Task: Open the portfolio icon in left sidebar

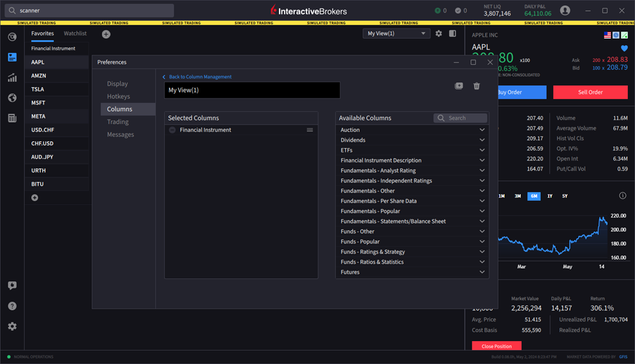Action: 12,37
